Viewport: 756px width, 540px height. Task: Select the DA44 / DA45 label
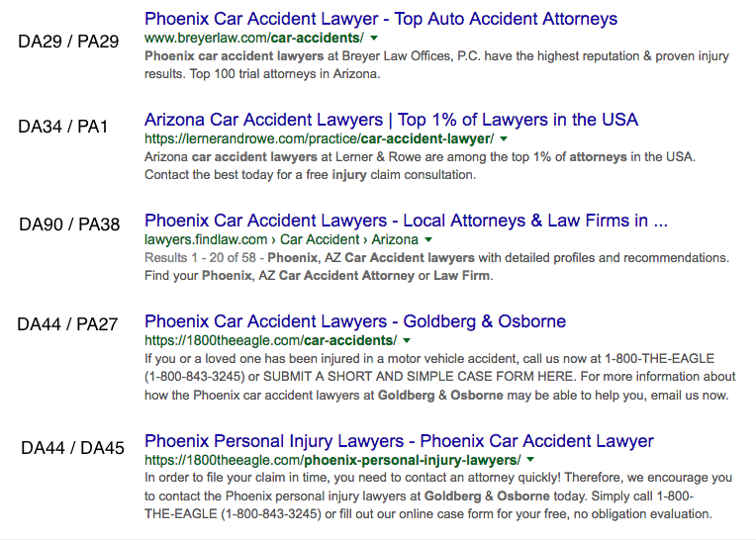point(73,448)
